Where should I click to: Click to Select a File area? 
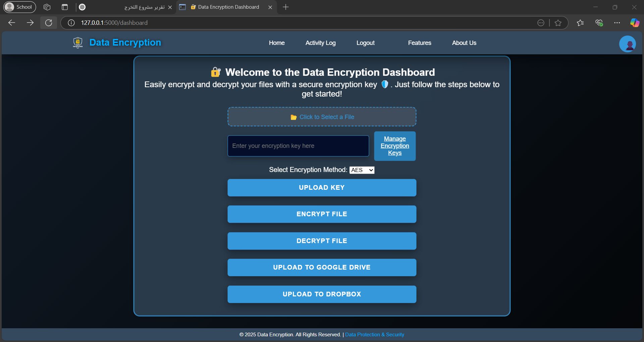pyautogui.click(x=322, y=117)
